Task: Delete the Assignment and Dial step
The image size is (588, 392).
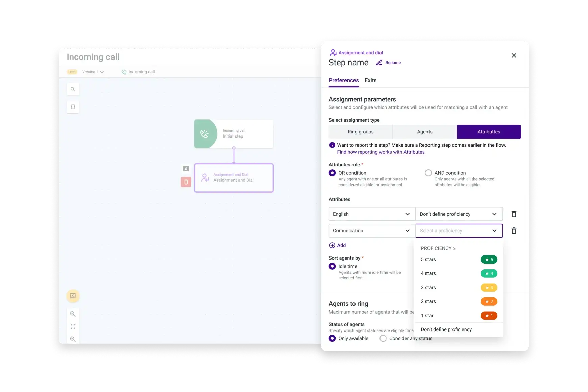Action: 186,182
